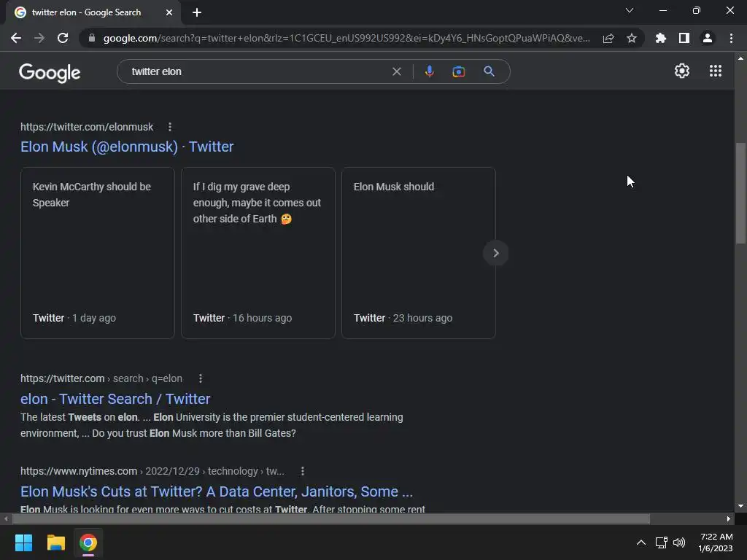Open a new tab with plus button
This screenshot has width=747, height=560.
(x=197, y=12)
